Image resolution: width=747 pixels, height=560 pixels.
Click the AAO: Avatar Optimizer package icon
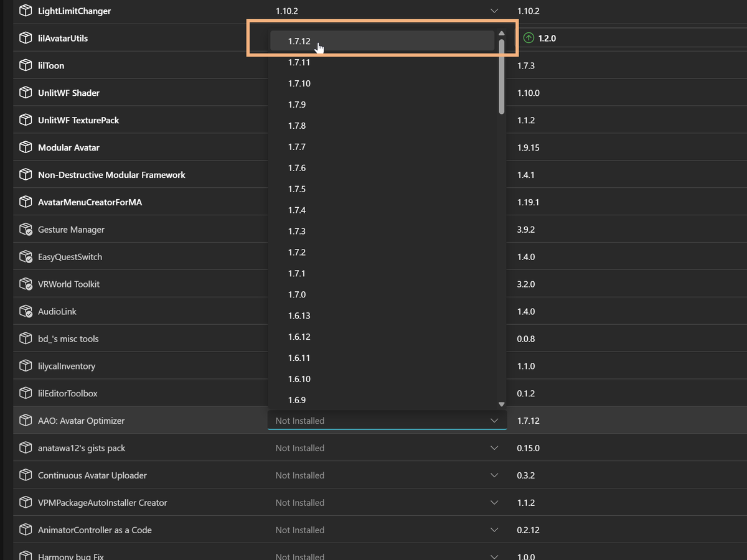tap(26, 421)
